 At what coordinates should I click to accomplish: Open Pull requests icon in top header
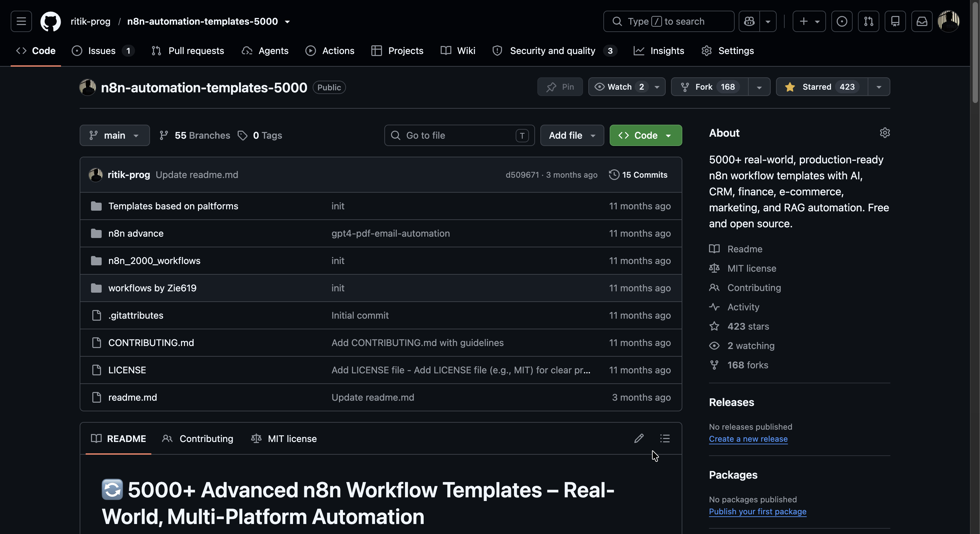tap(868, 21)
